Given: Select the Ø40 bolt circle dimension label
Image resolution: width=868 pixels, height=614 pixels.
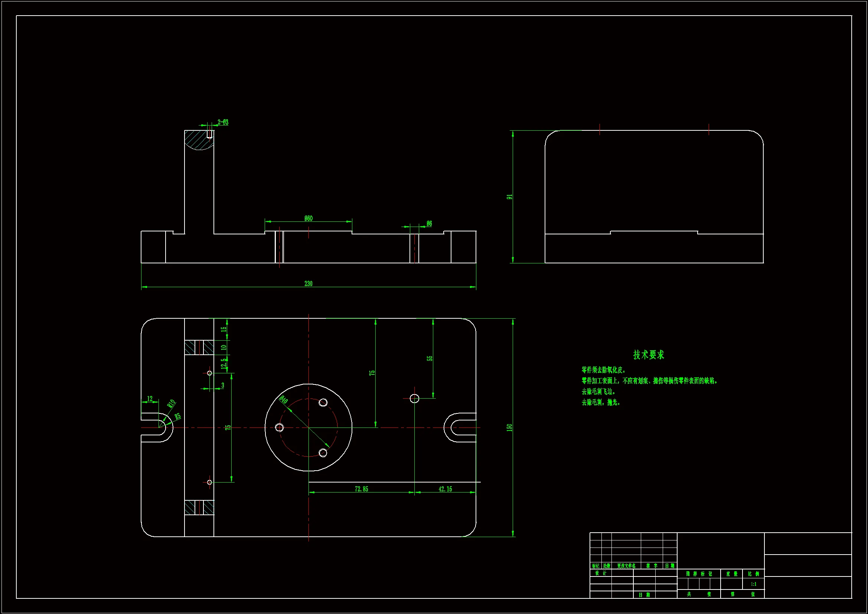Looking at the screenshot, I should [283, 400].
